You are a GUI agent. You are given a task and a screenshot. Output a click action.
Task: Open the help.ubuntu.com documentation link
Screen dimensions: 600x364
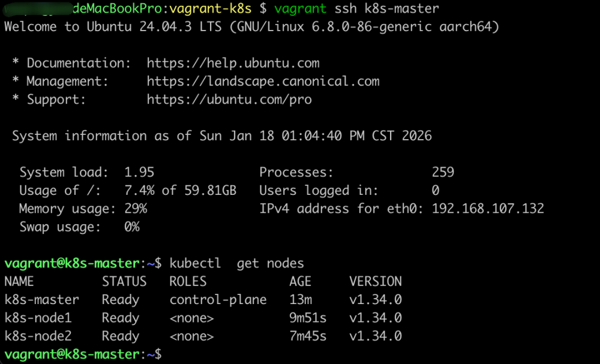click(x=233, y=63)
